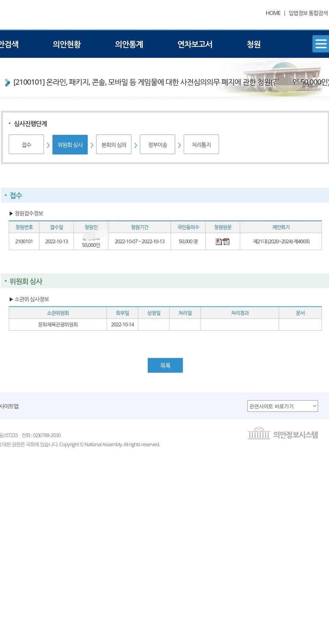Viewport: 329px width, 644px height.
Task: Select the 본회의 심의 progress step
Action: (114, 145)
